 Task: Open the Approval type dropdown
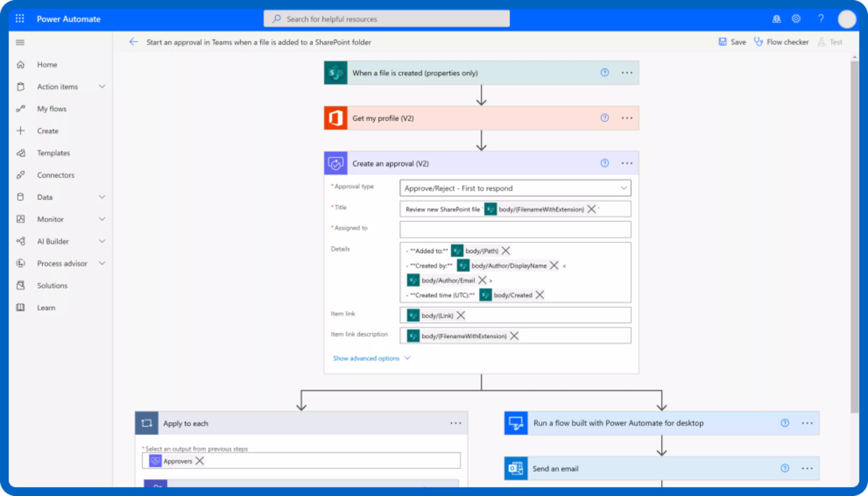(x=515, y=188)
